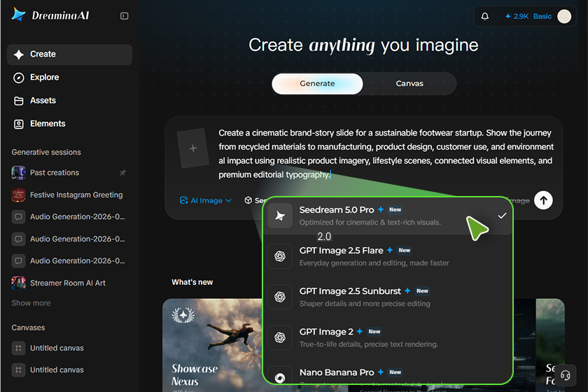The image size is (588, 392).
Task: Select the Seedream 5.0 Pro model
Action: [x=388, y=216]
